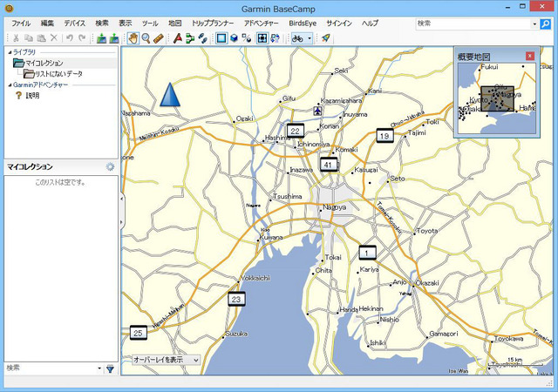Image resolution: width=558 pixels, height=392 pixels.
Task: Select the Track footprints tool
Action: pyautogui.click(x=202, y=38)
